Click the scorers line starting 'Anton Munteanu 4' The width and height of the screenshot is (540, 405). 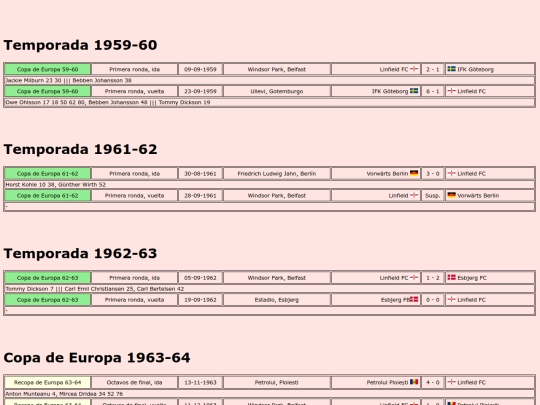click(x=270, y=393)
